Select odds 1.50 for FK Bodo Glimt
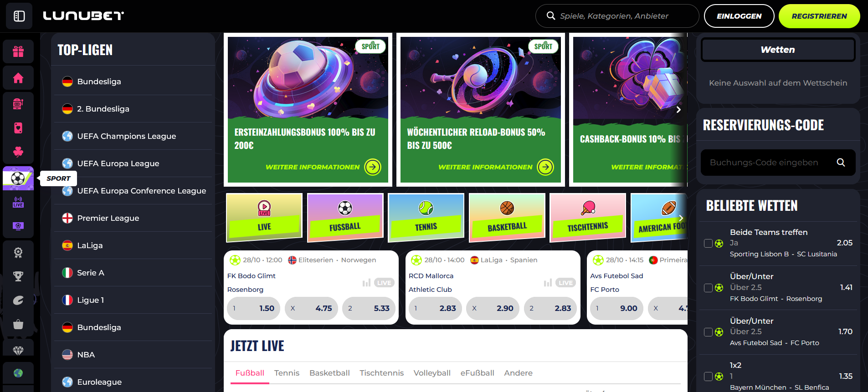The image size is (868, 392). 253,308
